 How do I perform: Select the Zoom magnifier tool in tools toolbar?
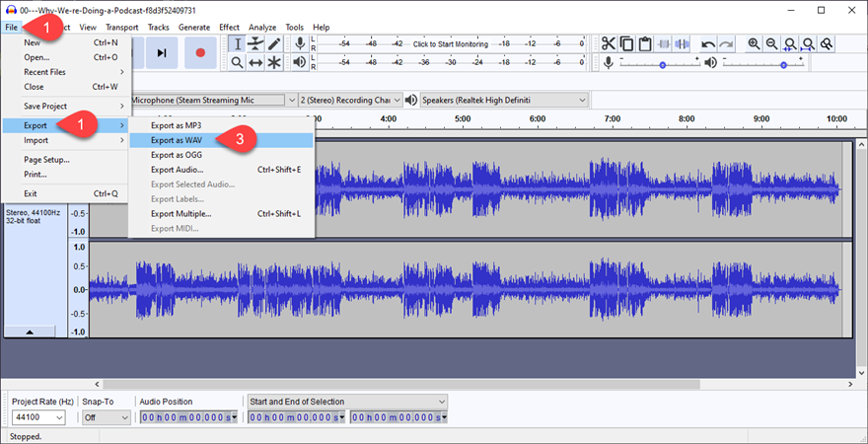pyautogui.click(x=237, y=62)
